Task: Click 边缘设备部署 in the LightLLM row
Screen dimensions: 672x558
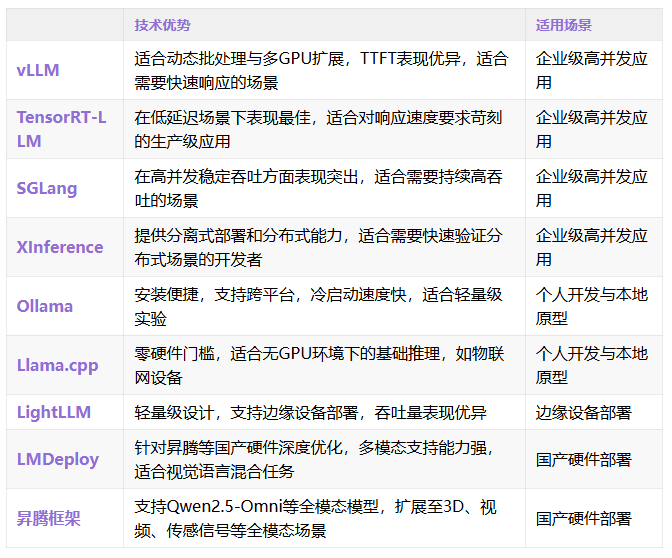Action: point(583,412)
